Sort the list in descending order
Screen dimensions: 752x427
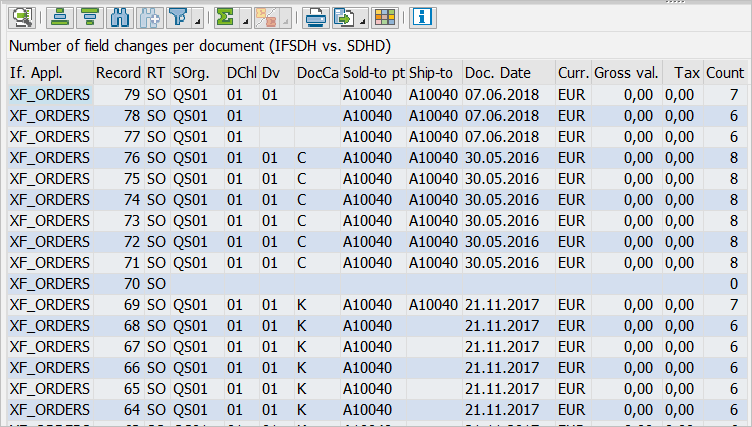89,16
